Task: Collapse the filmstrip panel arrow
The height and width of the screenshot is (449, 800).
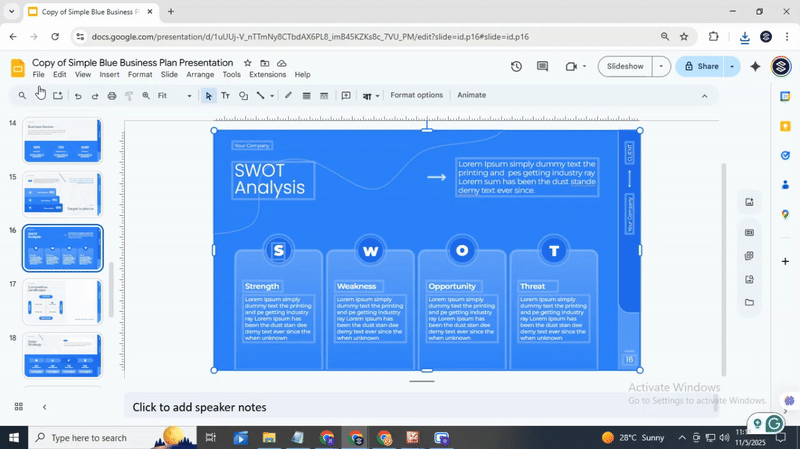Action: click(44, 407)
